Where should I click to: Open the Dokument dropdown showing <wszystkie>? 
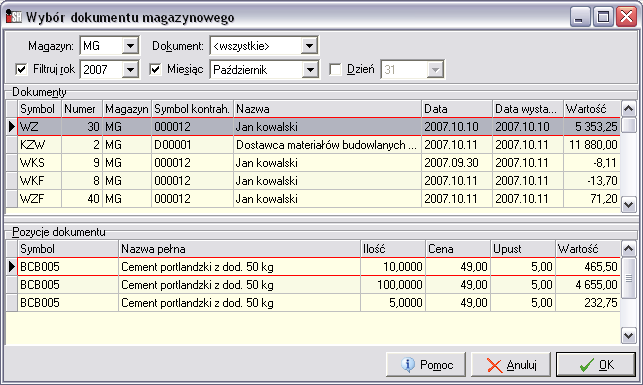tap(310, 46)
